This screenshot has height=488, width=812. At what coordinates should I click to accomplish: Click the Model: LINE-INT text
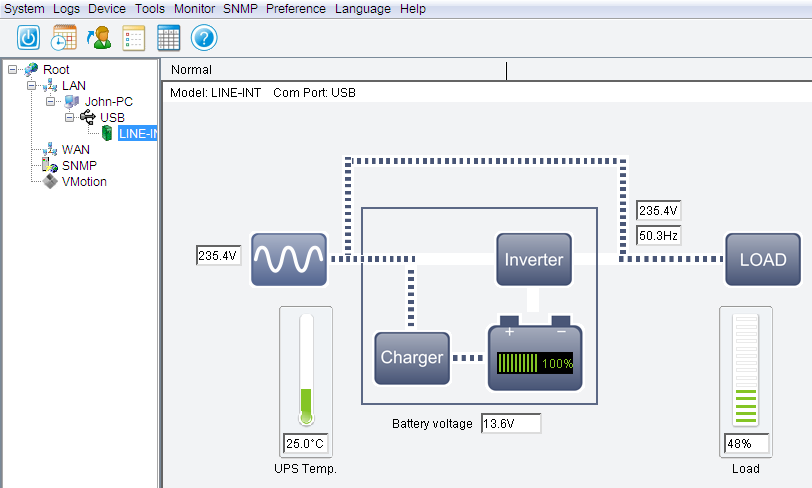[215, 93]
